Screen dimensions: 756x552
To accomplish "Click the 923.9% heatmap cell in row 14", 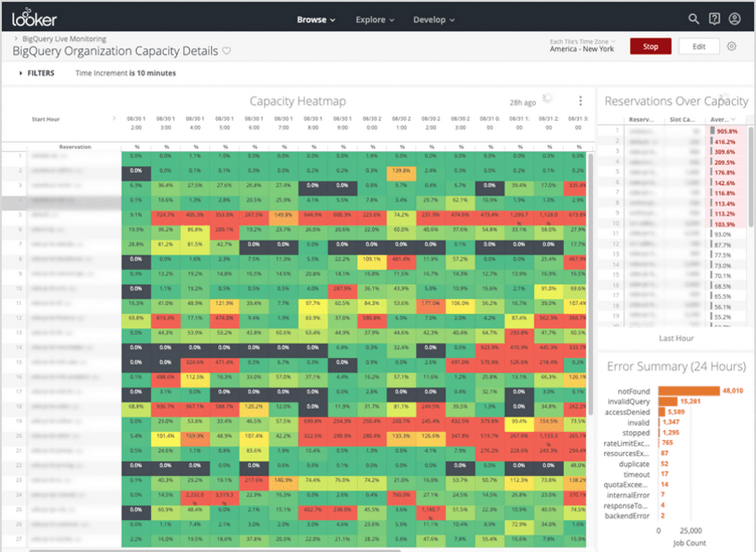I will pos(490,350).
